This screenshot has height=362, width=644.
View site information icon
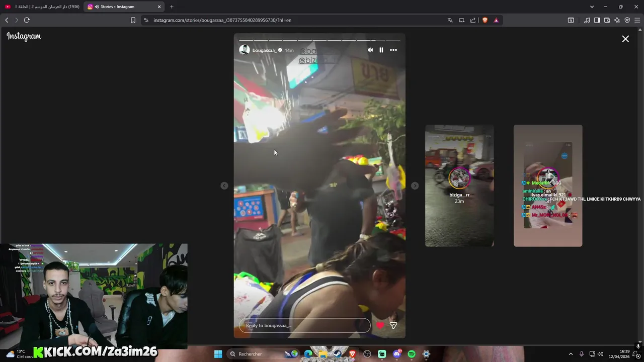coord(146,20)
